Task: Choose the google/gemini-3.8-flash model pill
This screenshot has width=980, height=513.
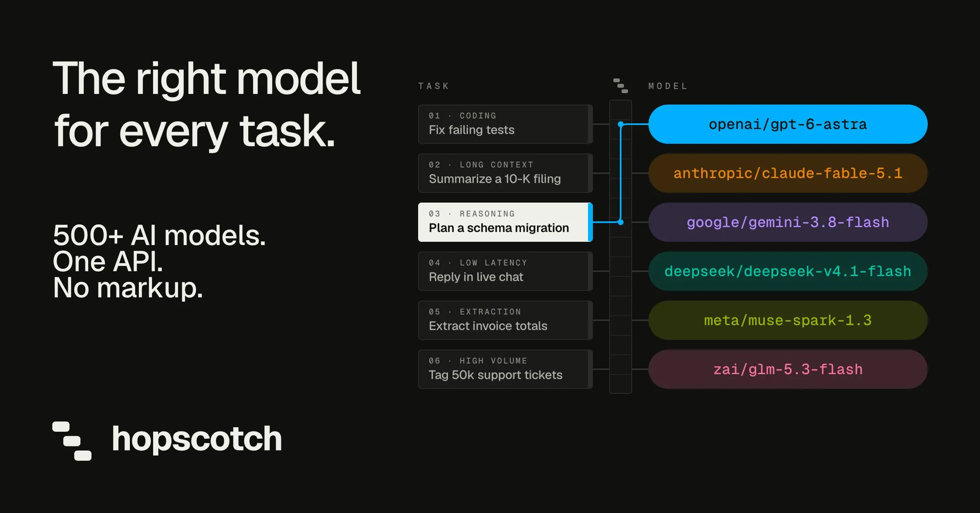Action: (788, 222)
